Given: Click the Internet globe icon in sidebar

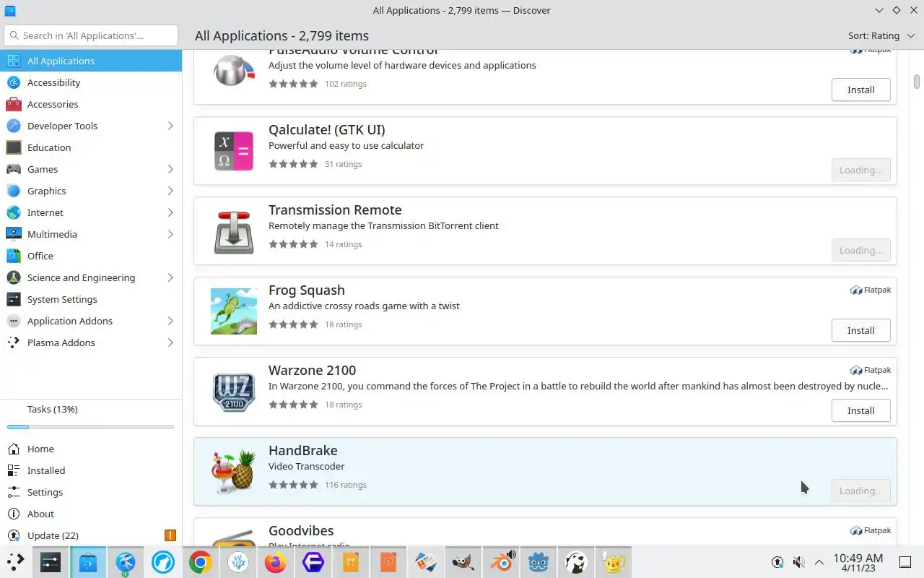Looking at the screenshot, I should click(x=14, y=212).
